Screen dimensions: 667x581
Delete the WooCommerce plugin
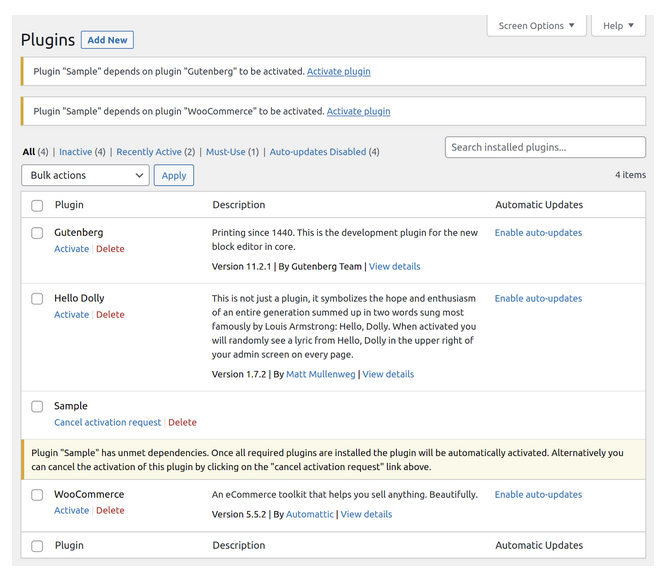(x=110, y=510)
